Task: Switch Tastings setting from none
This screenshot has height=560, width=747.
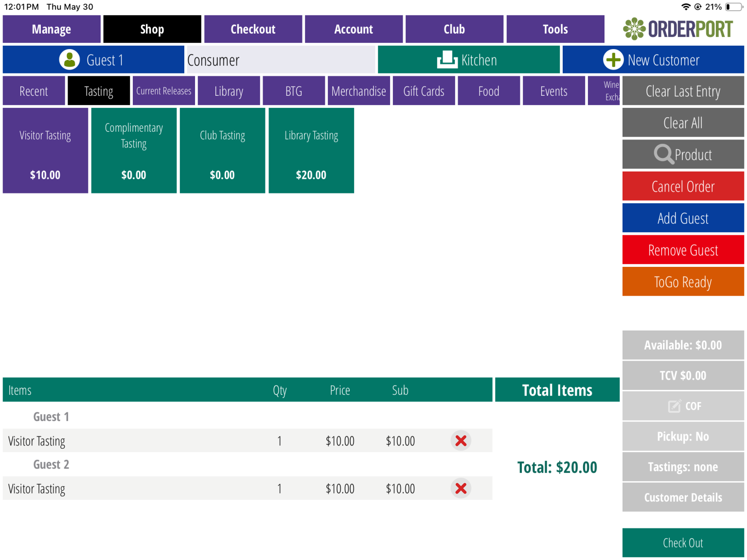Action: (683, 467)
